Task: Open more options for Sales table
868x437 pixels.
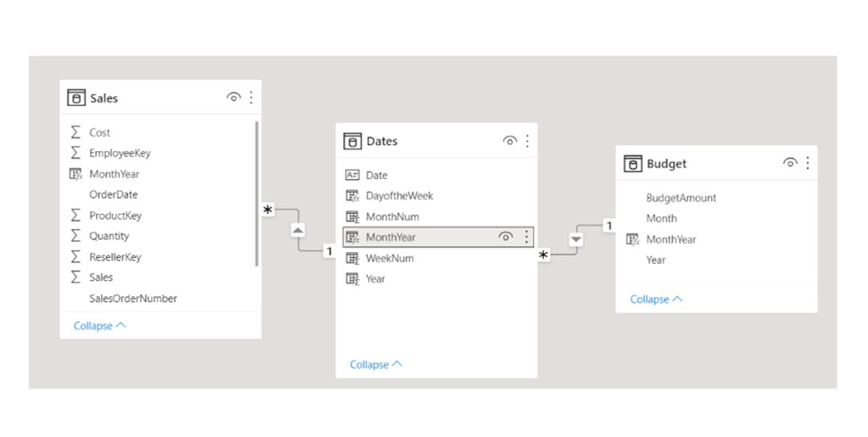Action: click(251, 98)
